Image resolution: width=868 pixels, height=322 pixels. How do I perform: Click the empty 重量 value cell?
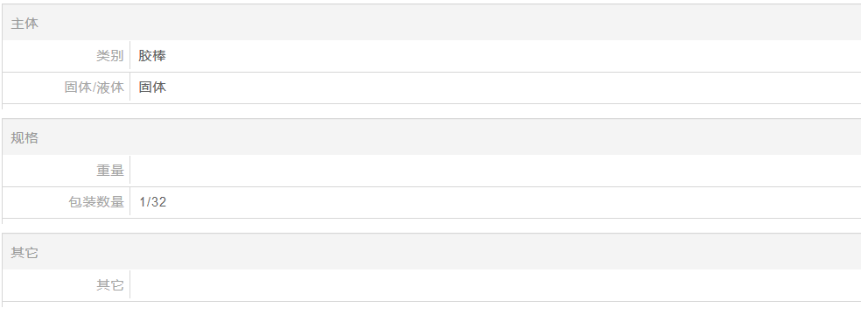pos(495,171)
